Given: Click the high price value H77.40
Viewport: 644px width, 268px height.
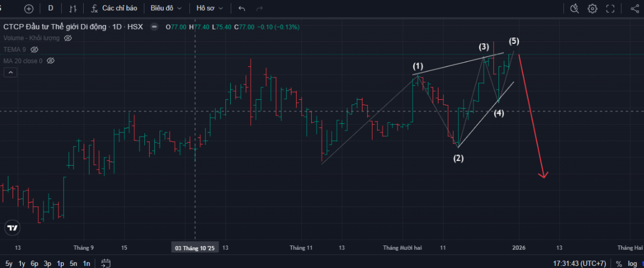Looking at the screenshot, I should tap(199, 27).
